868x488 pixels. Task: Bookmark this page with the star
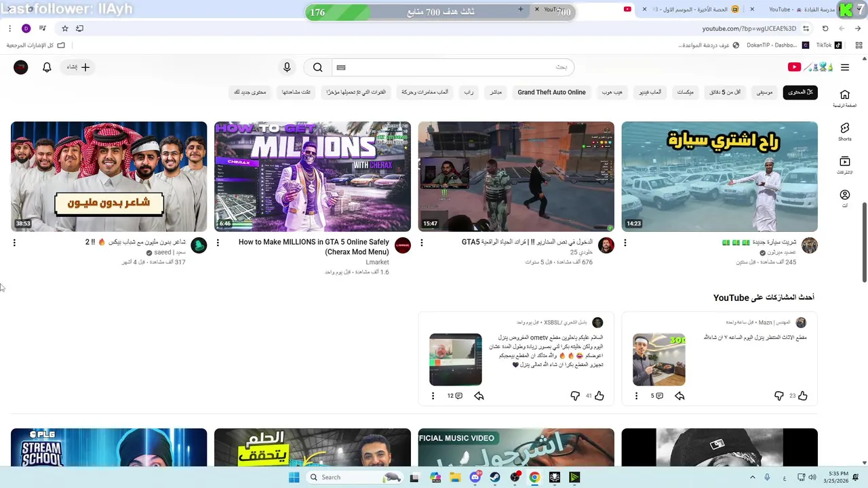(65, 28)
